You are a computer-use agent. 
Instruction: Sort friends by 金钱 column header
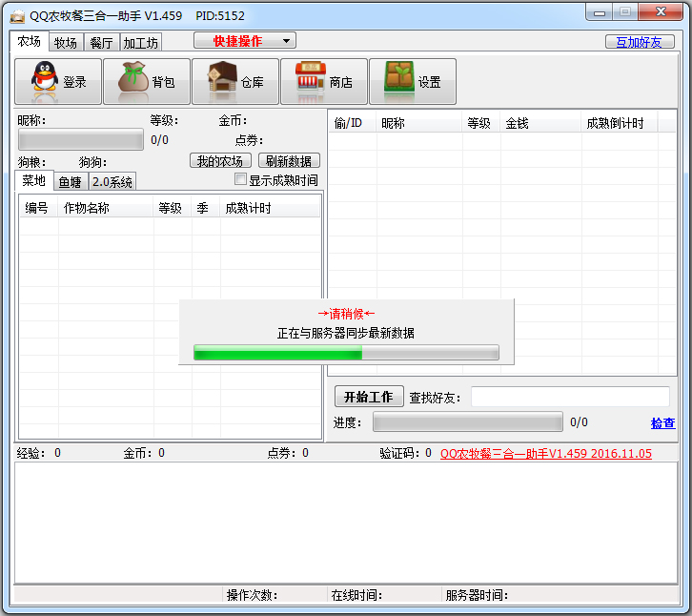coord(540,123)
